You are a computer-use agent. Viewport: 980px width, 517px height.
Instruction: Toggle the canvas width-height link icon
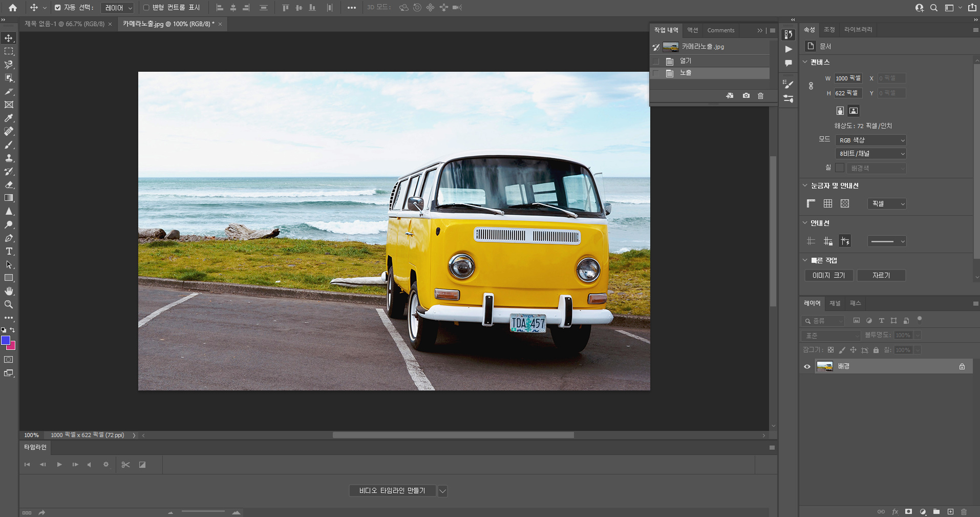pyautogui.click(x=811, y=86)
